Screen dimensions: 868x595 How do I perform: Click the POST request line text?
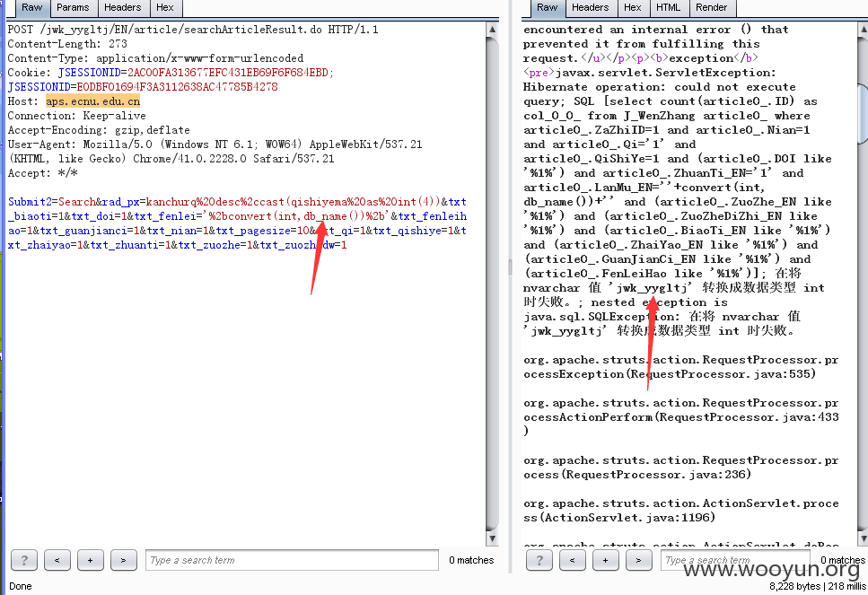193,30
